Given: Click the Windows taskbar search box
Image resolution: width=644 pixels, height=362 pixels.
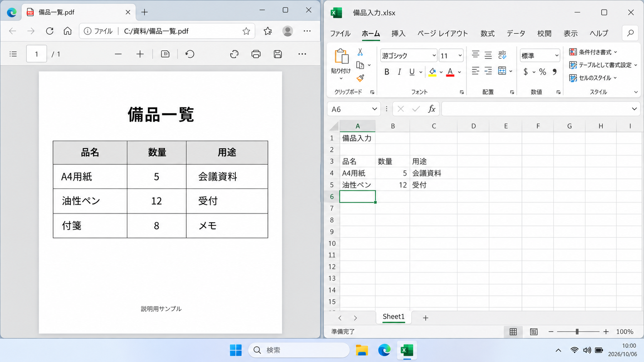Looking at the screenshot, I should point(299,350).
